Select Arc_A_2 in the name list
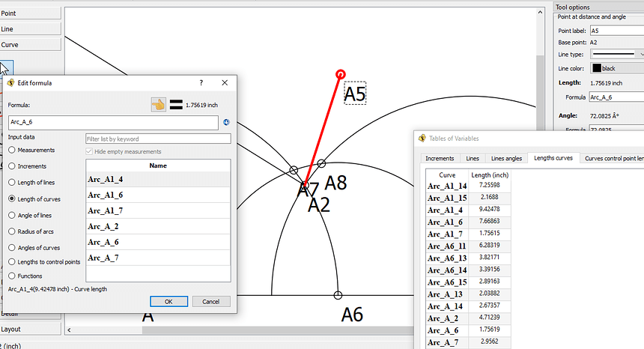Viewport: 644px width, 349px height. tap(158, 226)
